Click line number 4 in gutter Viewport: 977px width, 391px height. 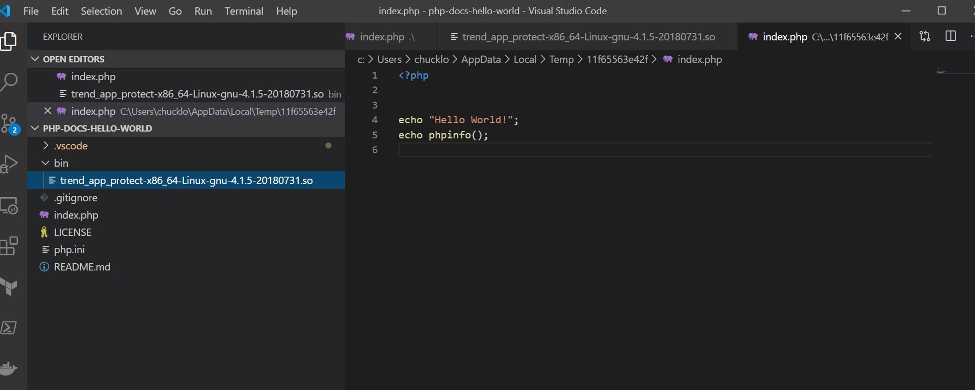[374, 120]
